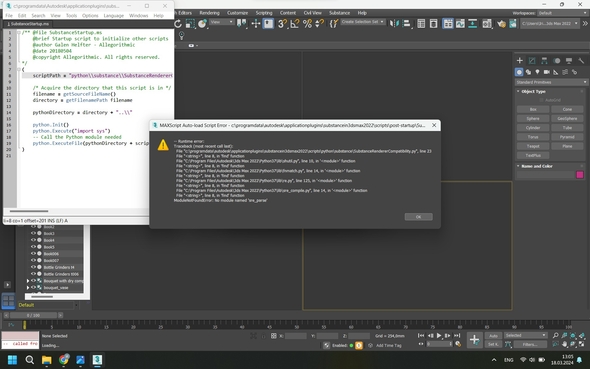Click the large Set Key plus button
Screen dimensions: 590x369
click(x=474, y=340)
